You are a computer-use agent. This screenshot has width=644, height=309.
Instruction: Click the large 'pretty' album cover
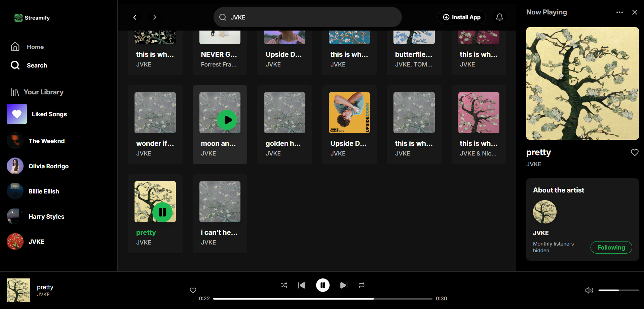coord(582,83)
